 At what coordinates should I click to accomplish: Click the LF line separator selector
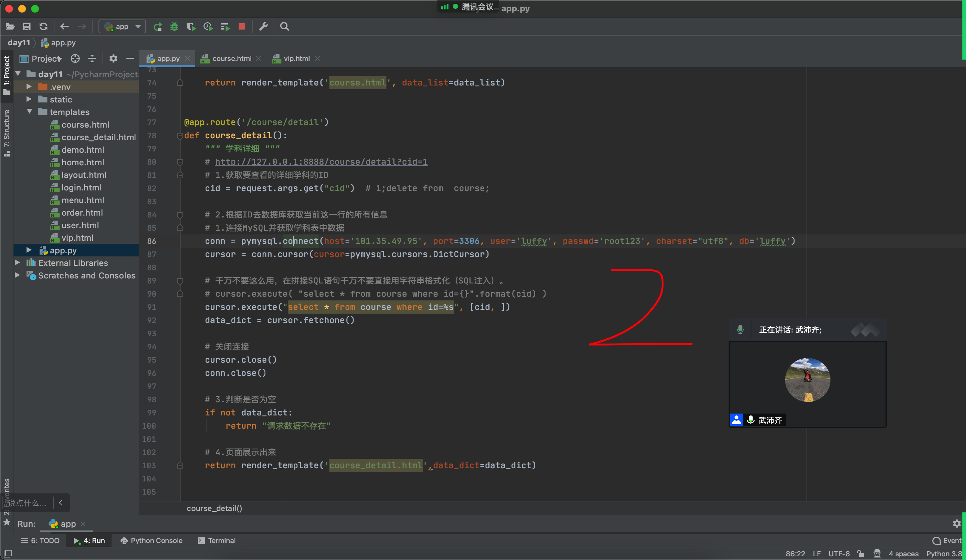[817, 553]
